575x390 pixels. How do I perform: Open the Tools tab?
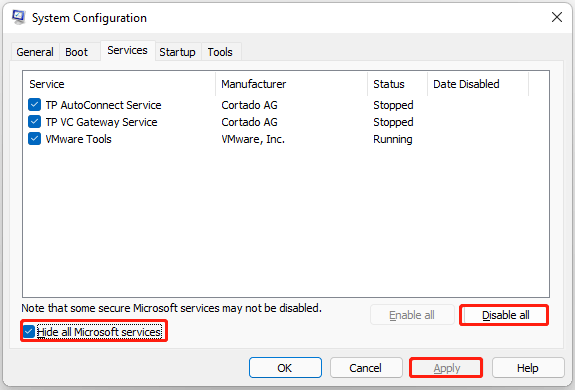click(220, 52)
